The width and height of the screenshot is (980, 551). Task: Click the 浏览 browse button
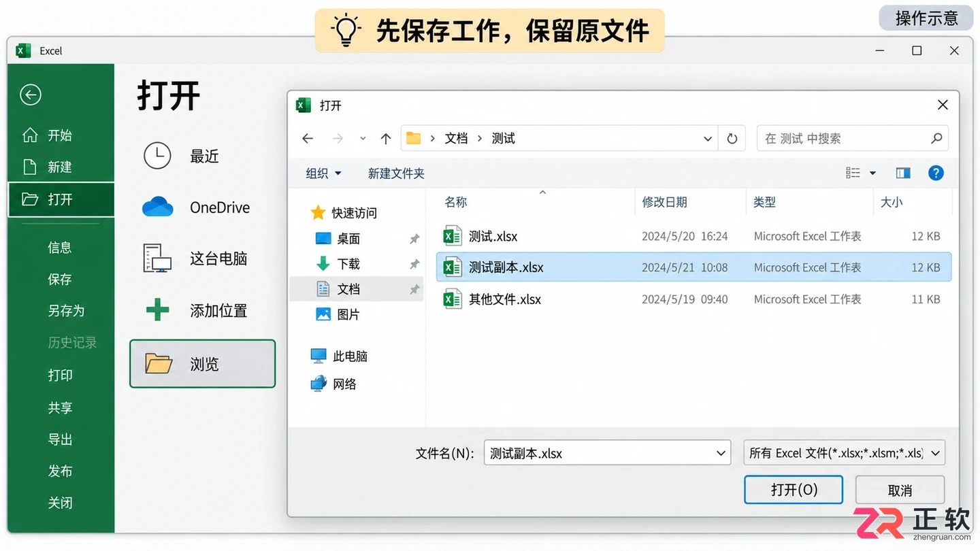pos(203,364)
